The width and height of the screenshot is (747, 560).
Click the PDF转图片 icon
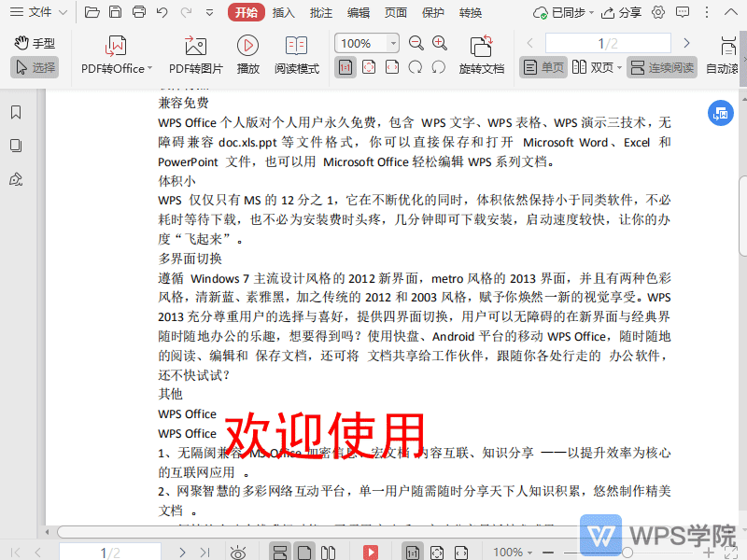pyautogui.click(x=195, y=46)
